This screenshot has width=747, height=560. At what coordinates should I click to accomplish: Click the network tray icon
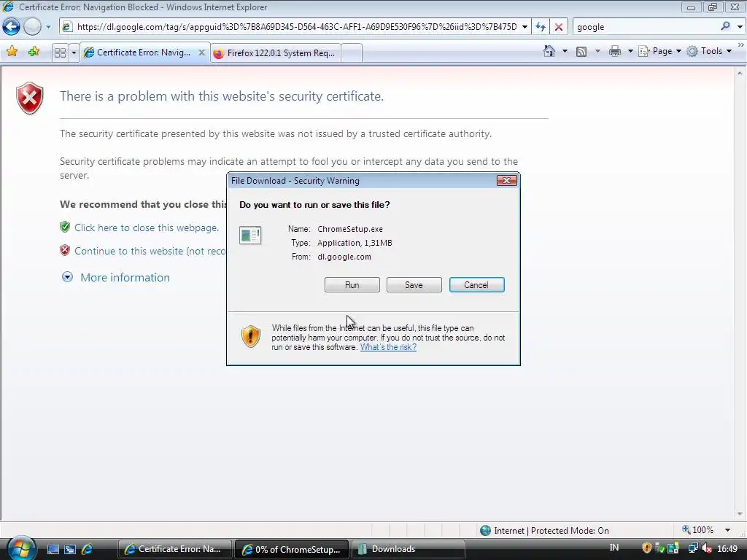693,548
